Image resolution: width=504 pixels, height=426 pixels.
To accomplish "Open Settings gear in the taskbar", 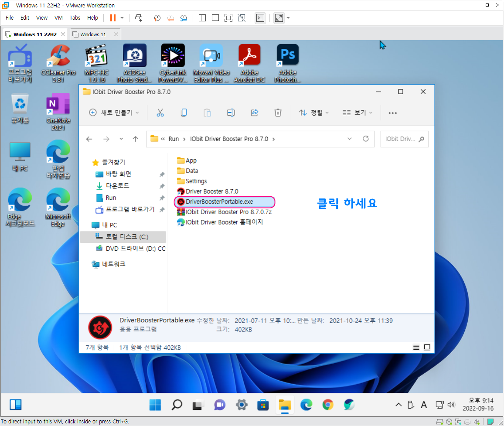I will (242, 405).
